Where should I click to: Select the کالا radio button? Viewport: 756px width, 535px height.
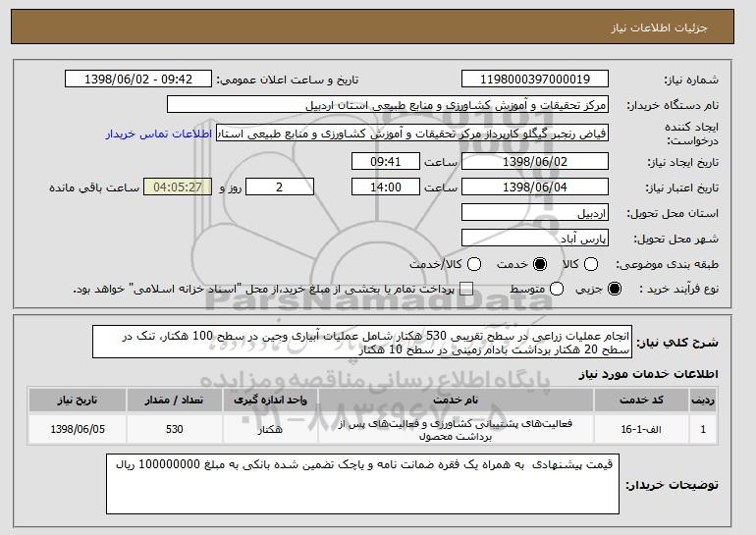[x=591, y=264]
